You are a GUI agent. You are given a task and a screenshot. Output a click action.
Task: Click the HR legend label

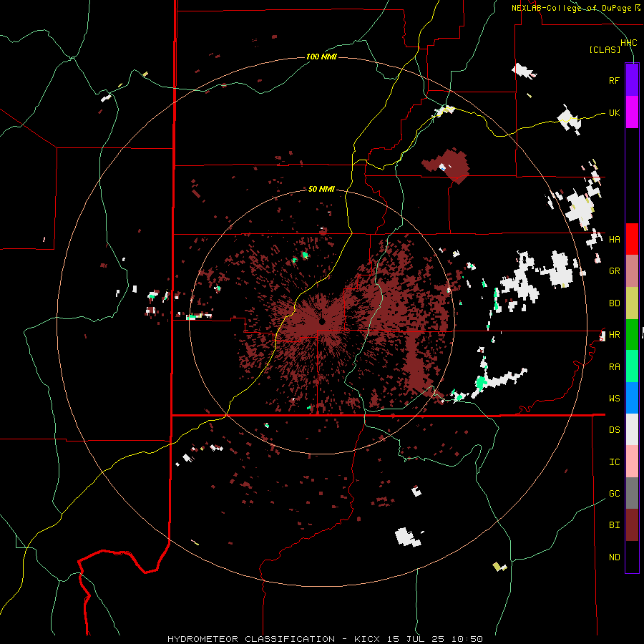pos(614,335)
